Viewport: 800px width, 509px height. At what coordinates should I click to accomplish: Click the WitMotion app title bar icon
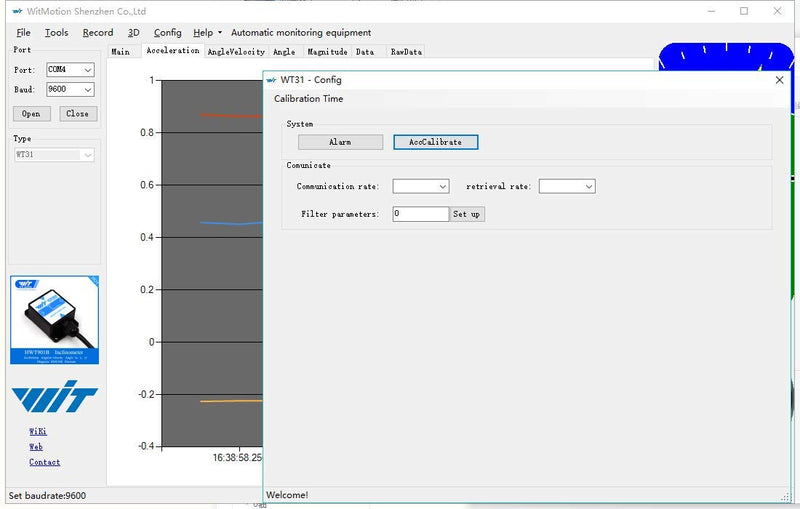17,11
